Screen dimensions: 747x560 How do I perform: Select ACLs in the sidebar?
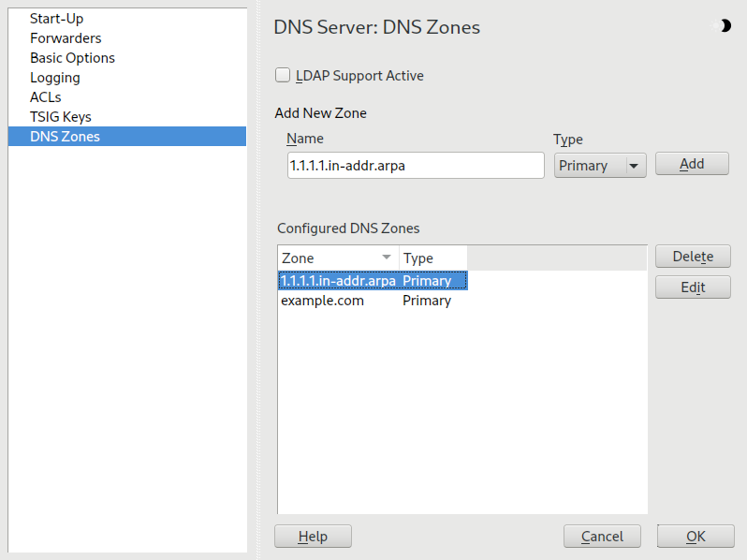tap(45, 97)
